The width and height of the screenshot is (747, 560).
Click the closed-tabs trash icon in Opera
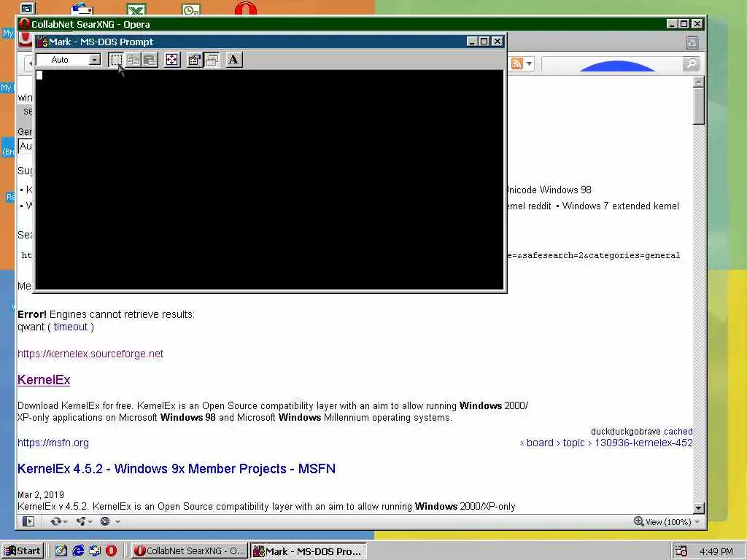(x=692, y=43)
